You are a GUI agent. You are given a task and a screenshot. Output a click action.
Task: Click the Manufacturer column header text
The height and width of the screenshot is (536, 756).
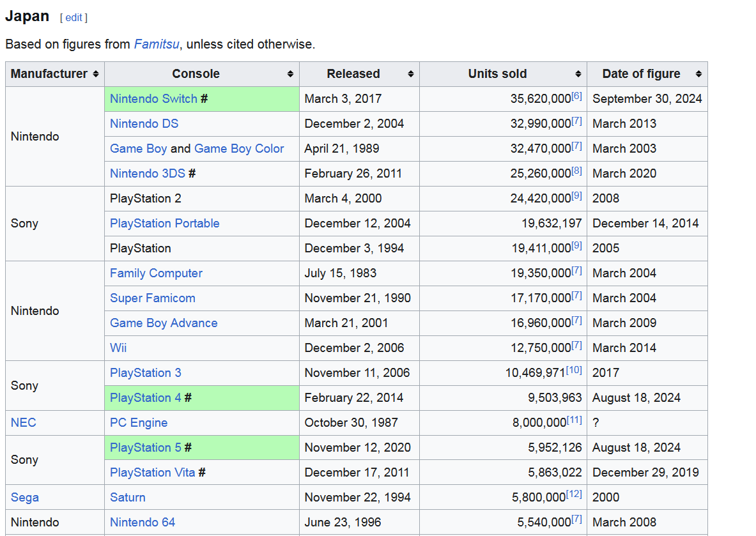[x=49, y=73]
